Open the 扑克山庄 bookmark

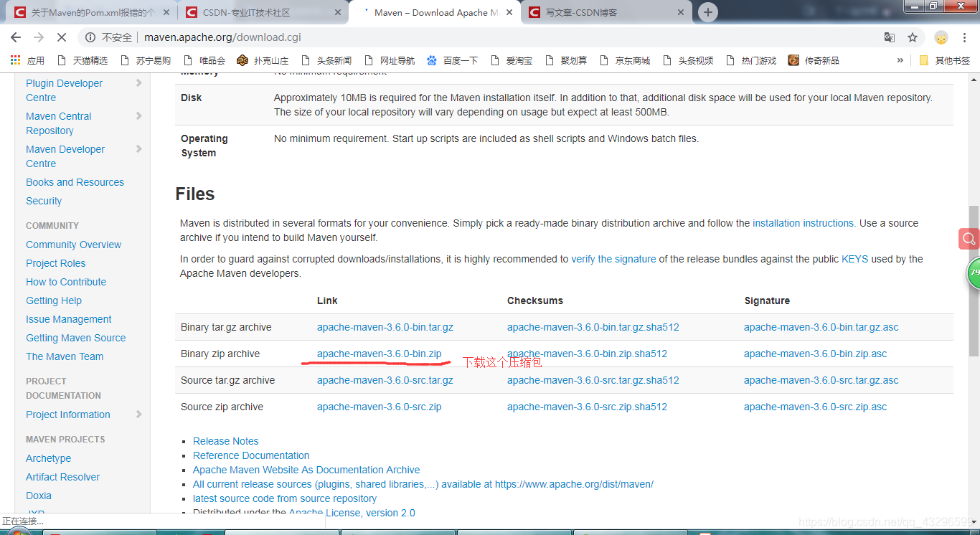point(263,60)
